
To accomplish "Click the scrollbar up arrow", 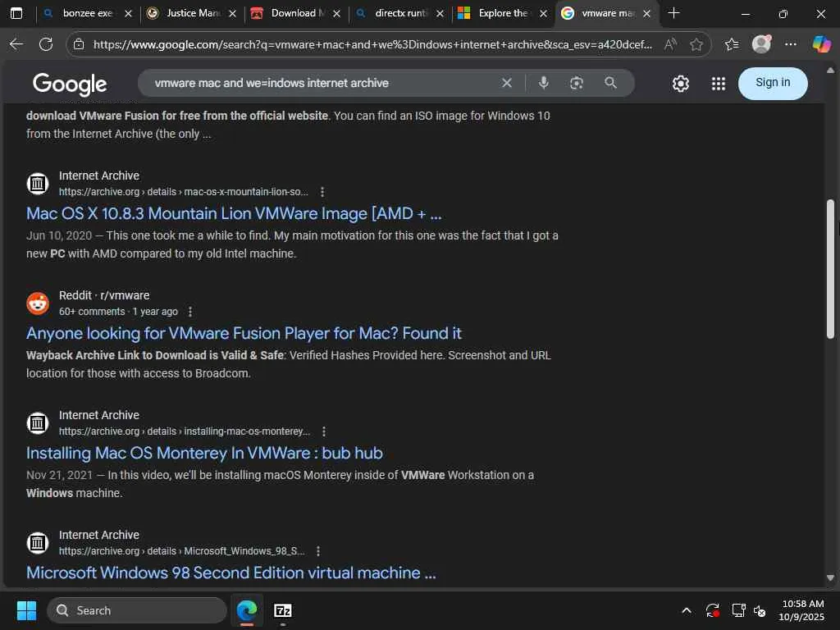I will pyautogui.click(x=830, y=71).
